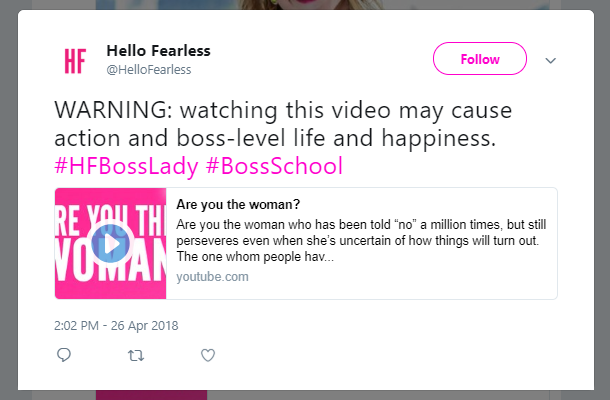The width and height of the screenshot is (610, 400).
Task: Open the HF profile avatar
Action: [75, 61]
